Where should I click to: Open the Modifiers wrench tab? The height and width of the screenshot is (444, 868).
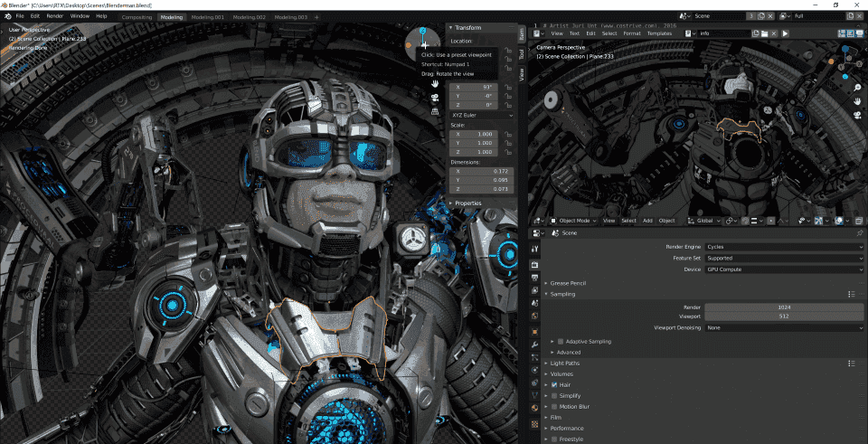(534, 345)
